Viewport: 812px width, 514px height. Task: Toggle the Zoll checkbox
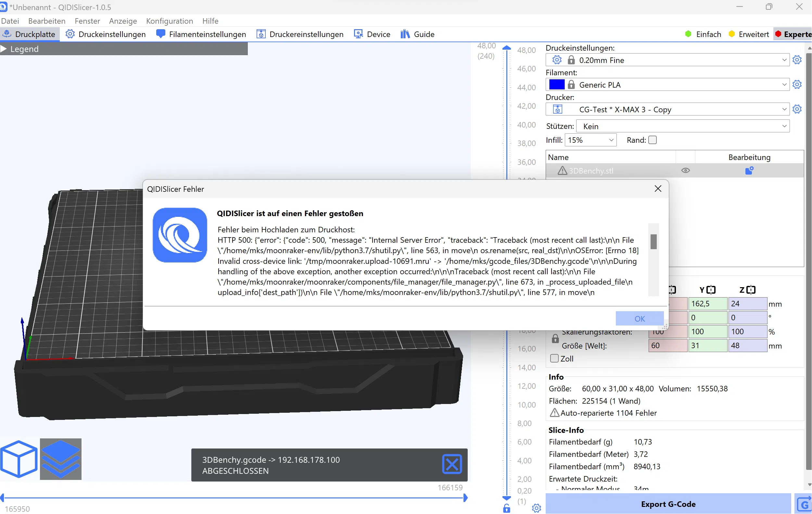(554, 358)
